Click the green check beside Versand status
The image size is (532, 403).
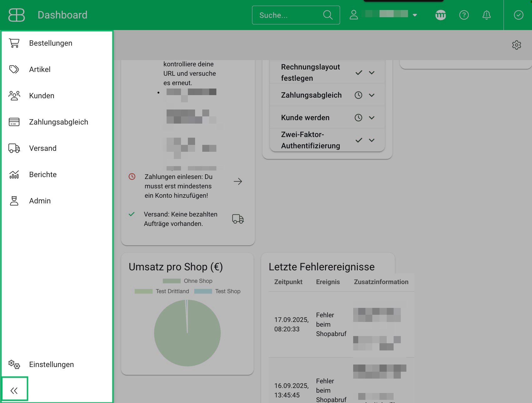point(132,214)
